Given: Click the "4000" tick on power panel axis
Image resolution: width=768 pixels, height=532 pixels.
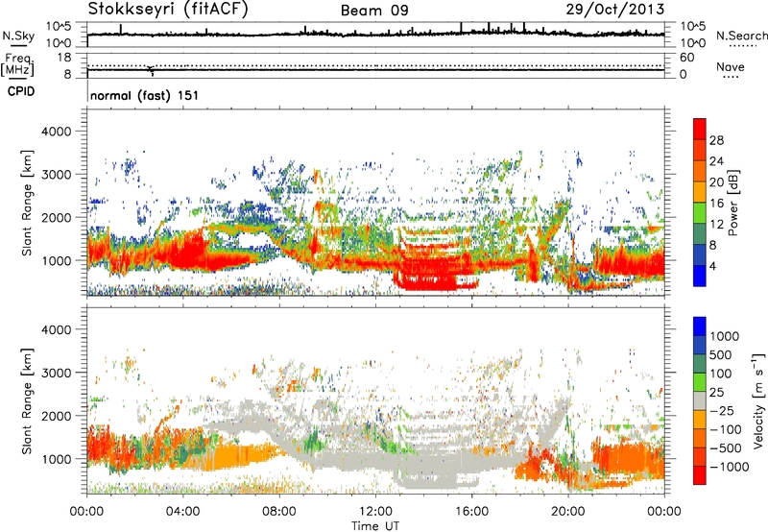Looking at the screenshot, I should 57,132.
